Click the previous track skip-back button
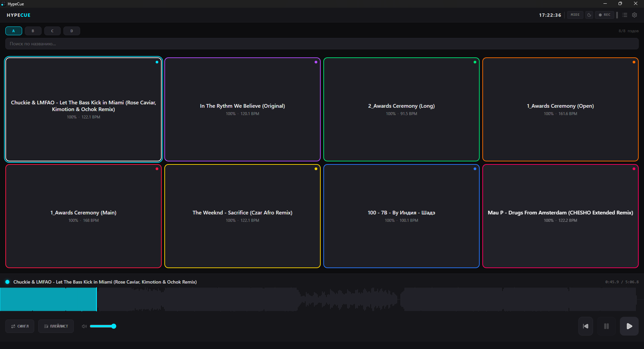Viewport: 644px width, 349px height. 586,326
